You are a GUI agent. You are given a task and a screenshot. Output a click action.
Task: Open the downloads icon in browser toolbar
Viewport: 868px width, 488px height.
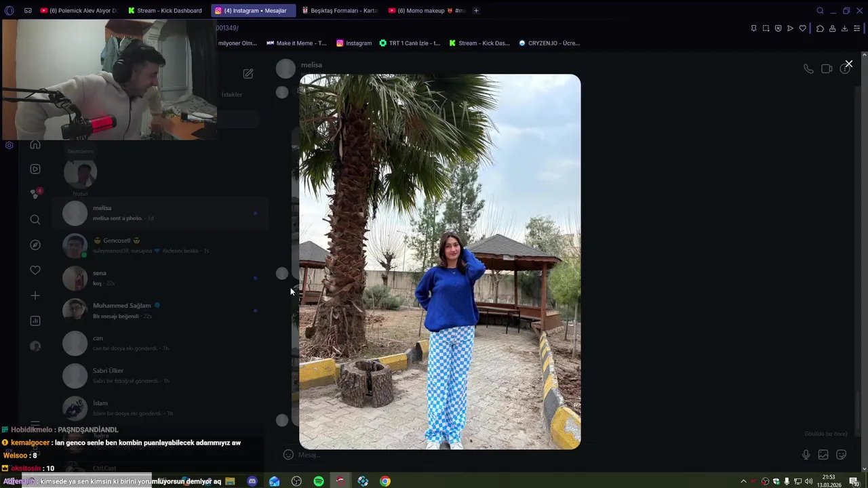tap(844, 28)
